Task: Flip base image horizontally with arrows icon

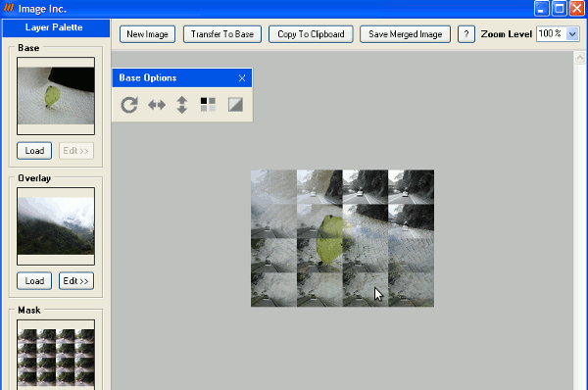Action: [157, 105]
